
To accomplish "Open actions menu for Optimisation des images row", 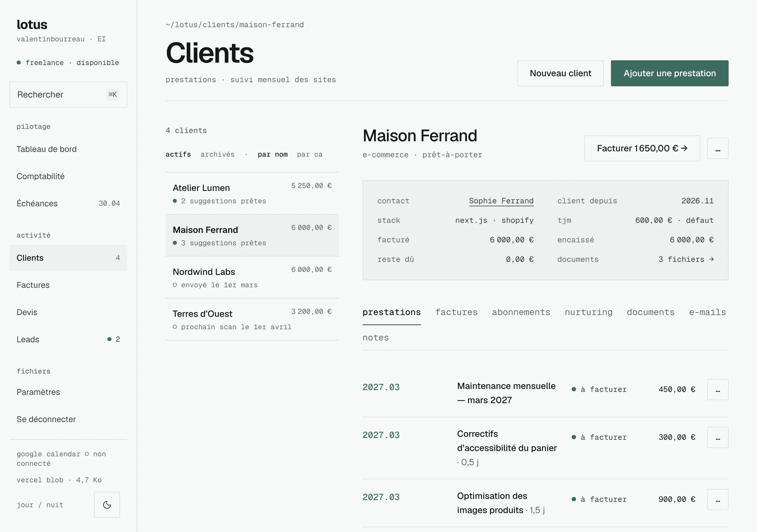I will click(x=718, y=499).
